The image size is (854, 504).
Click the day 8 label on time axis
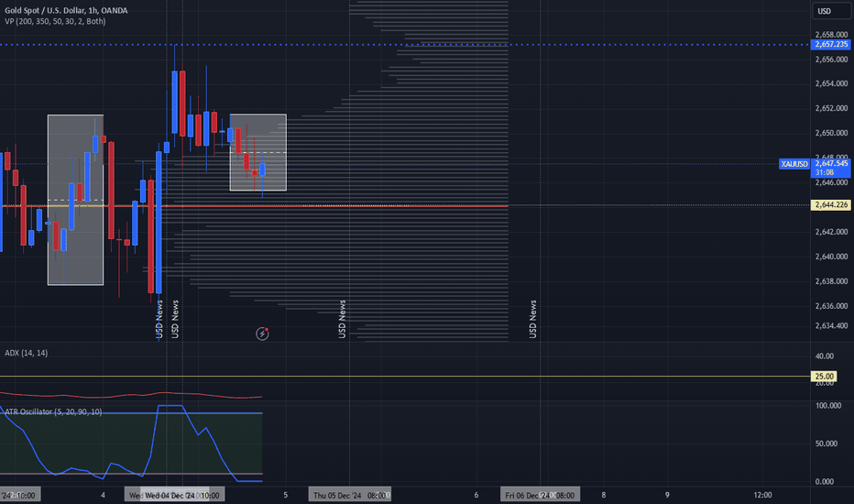(x=604, y=495)
